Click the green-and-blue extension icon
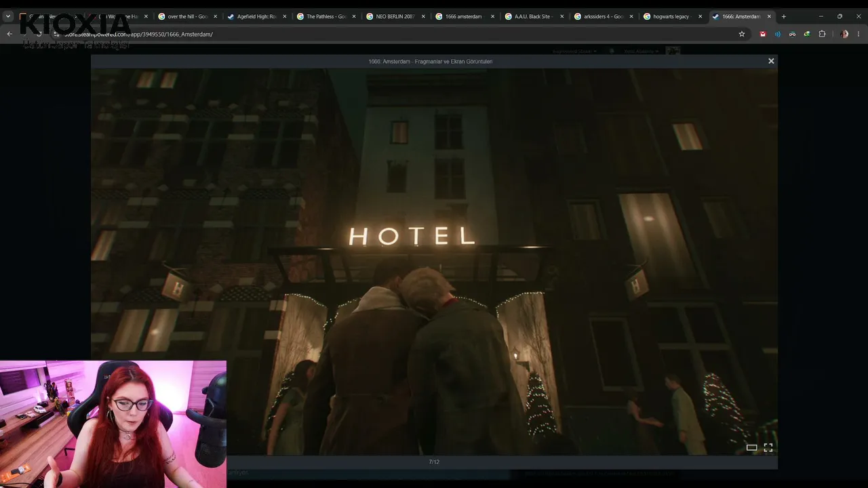 tap(807, 34)
